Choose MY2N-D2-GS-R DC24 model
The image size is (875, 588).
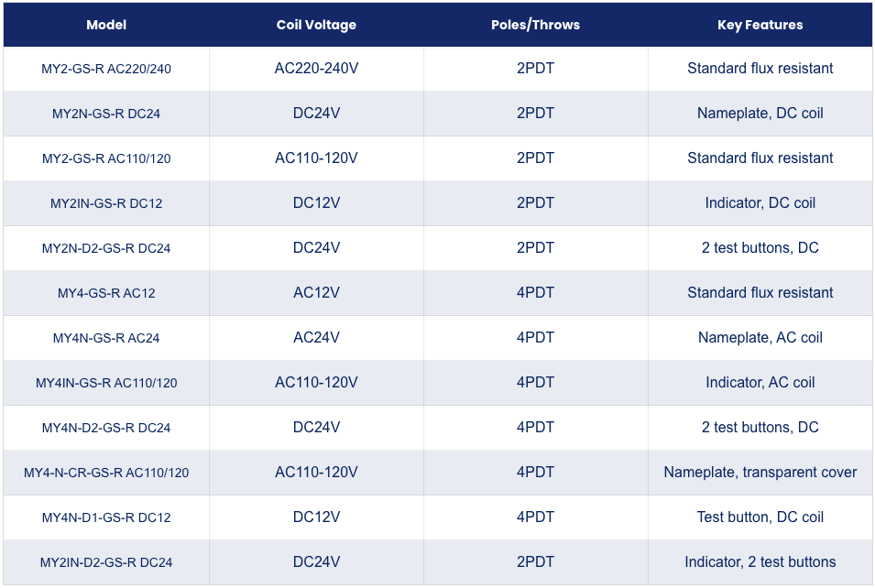click(106, 248)
